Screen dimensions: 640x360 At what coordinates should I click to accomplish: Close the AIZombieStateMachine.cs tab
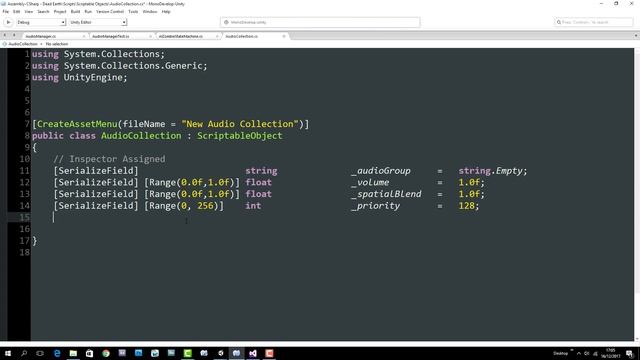[x=217, y=36]
